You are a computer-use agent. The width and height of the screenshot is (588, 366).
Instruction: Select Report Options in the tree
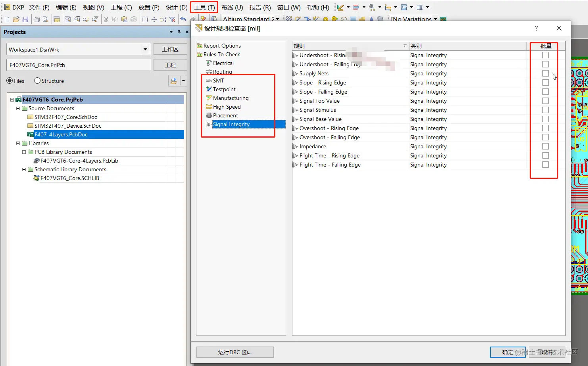pos(222,46)
